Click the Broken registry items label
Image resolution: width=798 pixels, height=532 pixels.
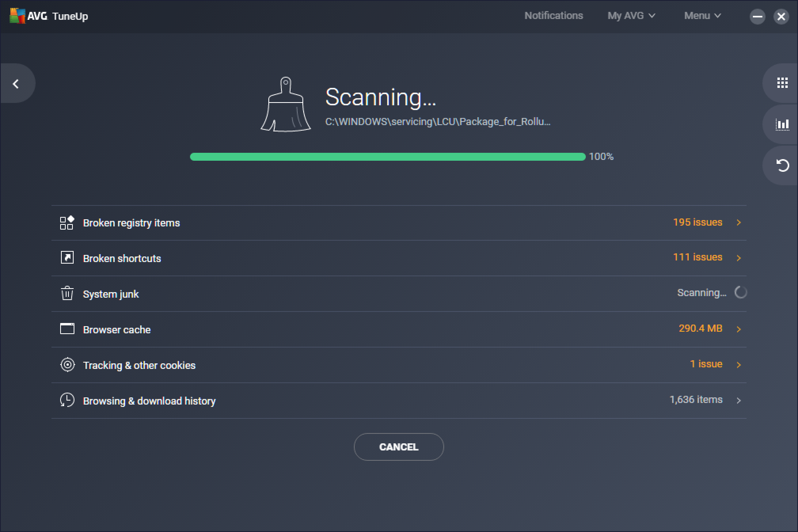pos(131,223)
